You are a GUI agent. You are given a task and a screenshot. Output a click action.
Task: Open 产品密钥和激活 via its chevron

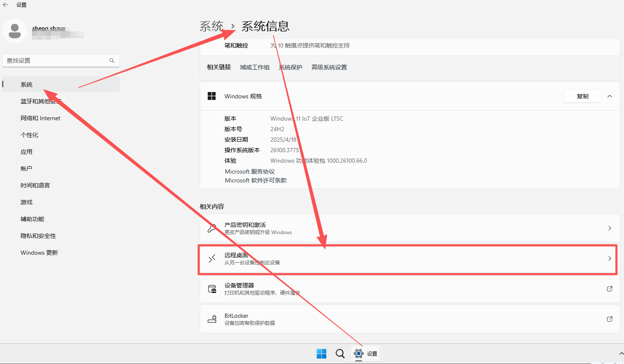tap(610, 228)
